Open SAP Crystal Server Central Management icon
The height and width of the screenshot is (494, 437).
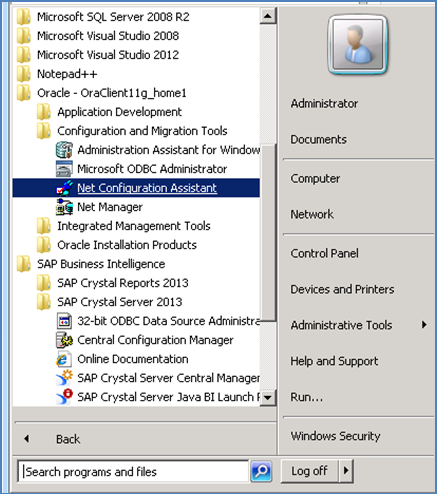coord(64,378)
